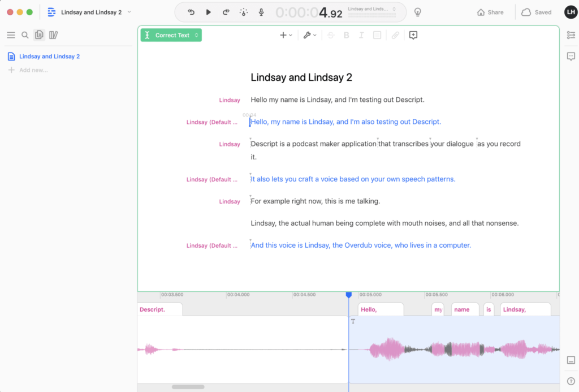This screenshot has height=392, width=579.
Task: Open the help question mark icon
Action: click(571, 381)
